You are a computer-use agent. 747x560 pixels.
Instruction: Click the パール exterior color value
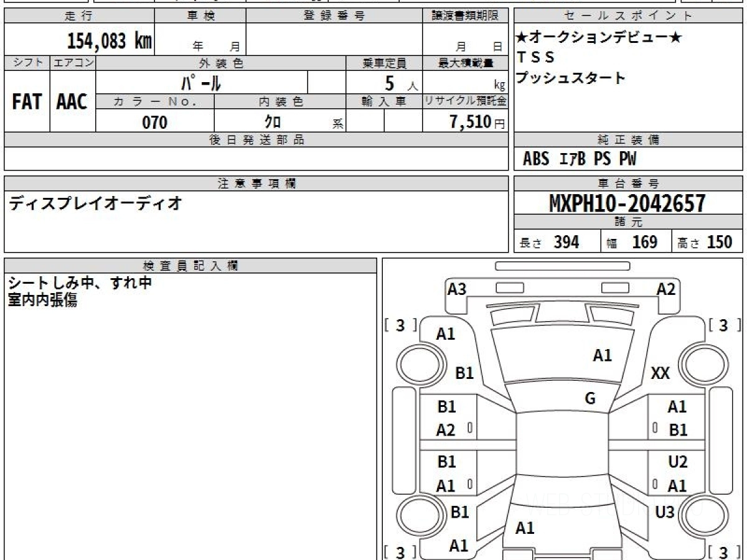[x=201, y=82]
